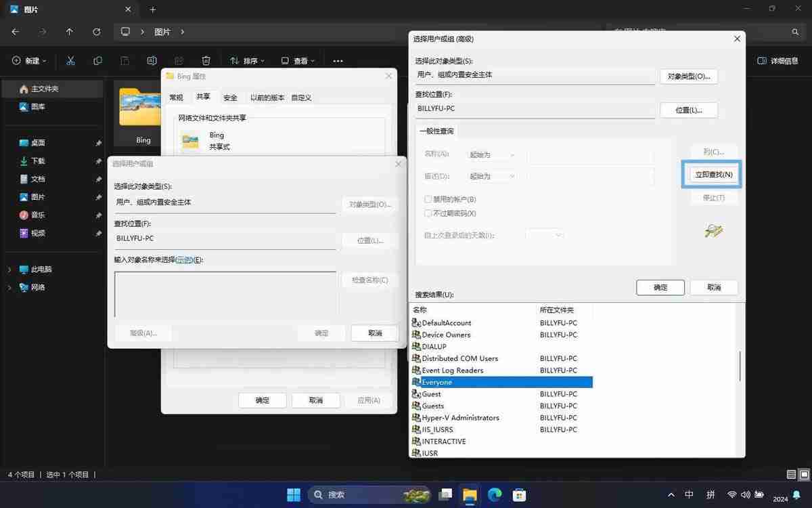Click the Windows Start button
The height and width of the screenshot is (508, 812).
click(293, 494)
